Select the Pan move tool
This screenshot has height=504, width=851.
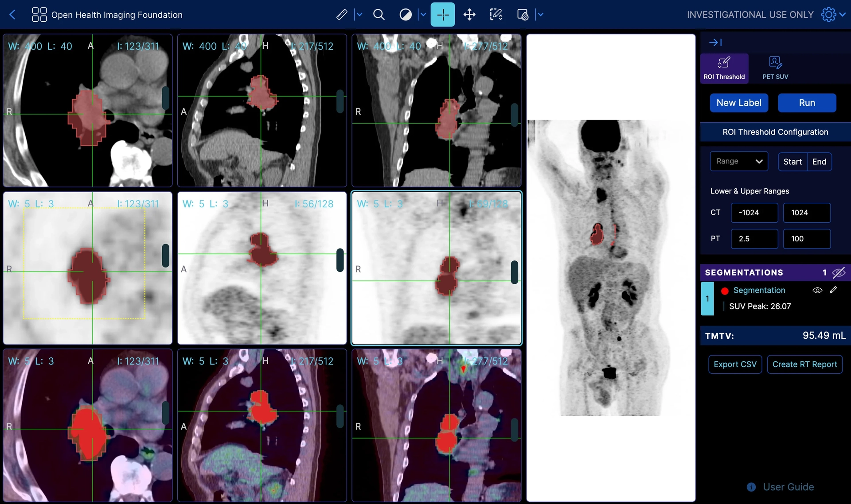pyautogui.click(x=469, y=15)
